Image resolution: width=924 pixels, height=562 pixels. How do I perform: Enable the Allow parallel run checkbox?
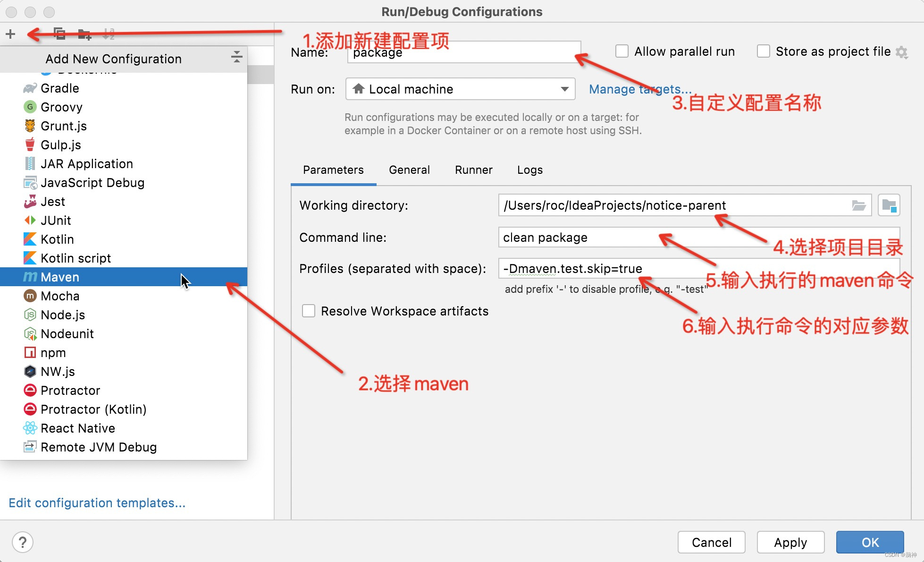(x=622, y=51)
